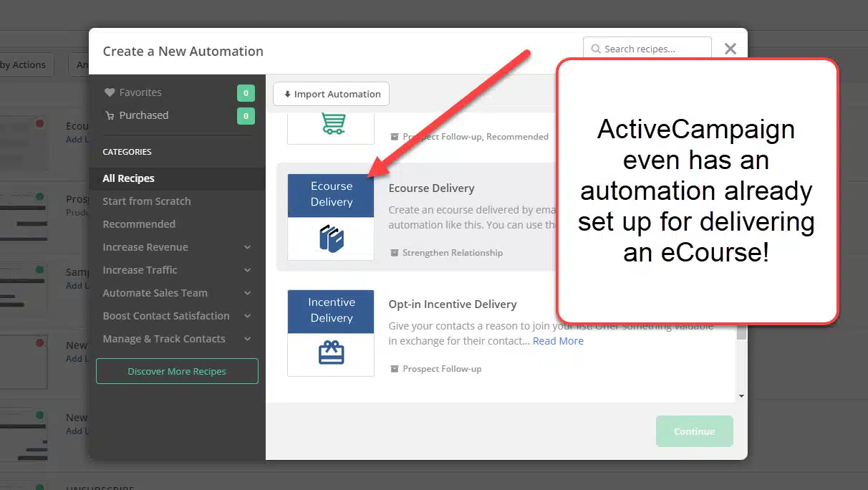Click the Ecourse Delivery recipe title

tap(431, 188)
